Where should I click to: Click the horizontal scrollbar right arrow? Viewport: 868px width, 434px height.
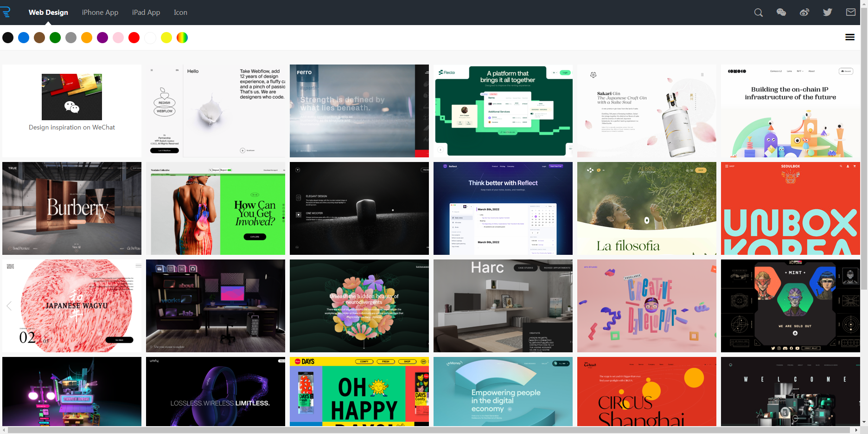pos(857,430)
